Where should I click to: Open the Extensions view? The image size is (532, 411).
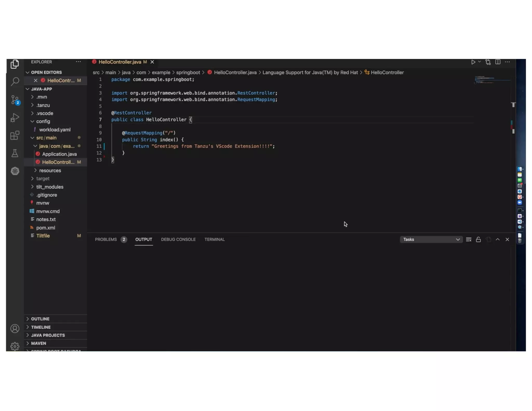pyautogui.click(x=15, y=135)
